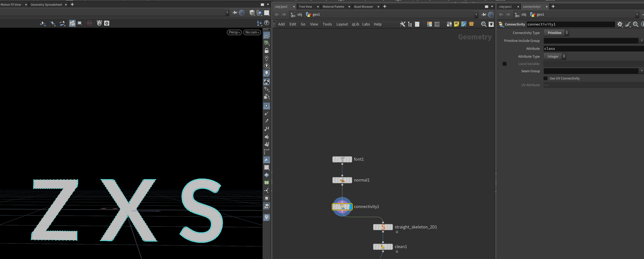Enable Use UV Connectivity checkbox

pos(546,78)
